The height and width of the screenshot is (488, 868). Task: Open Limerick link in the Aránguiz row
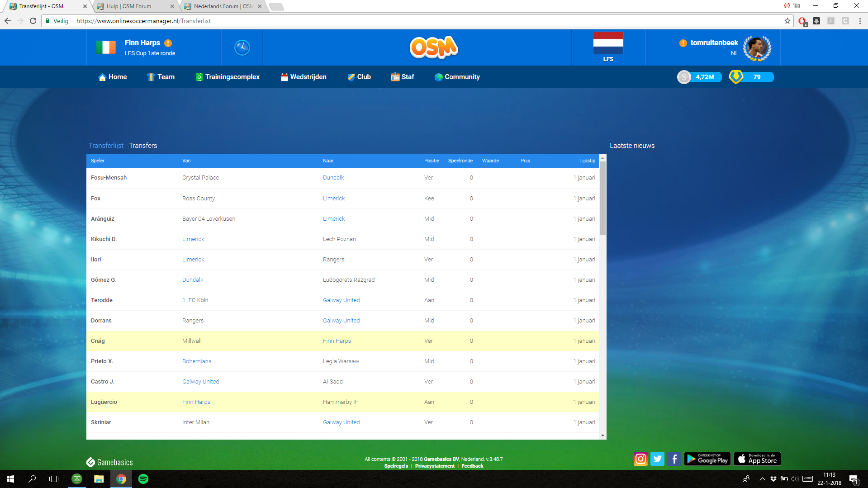coord(334,219)
